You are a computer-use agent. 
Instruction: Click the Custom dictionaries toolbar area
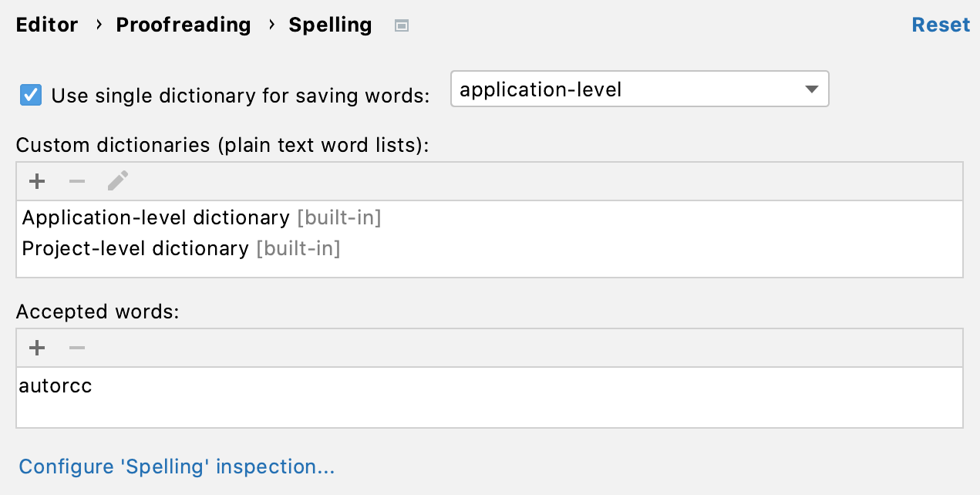[x=463, y=181]
